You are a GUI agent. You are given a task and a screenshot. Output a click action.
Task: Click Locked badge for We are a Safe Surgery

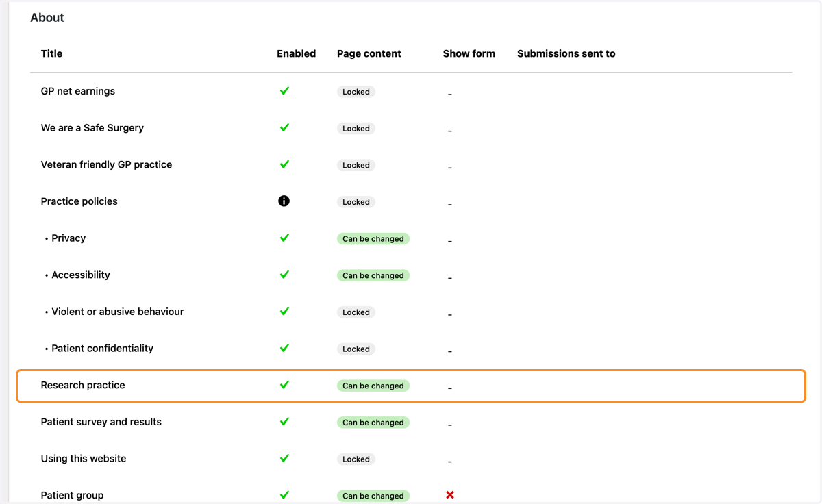coord(356,129)
